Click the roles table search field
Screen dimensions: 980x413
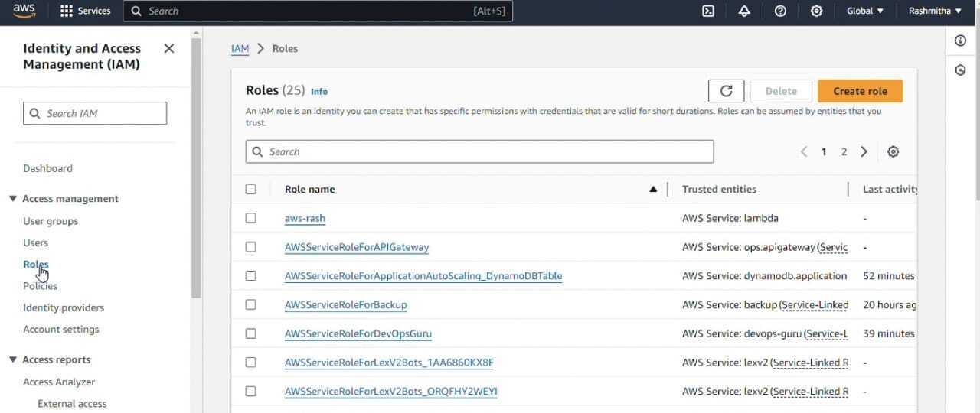(x=479, y=151)
